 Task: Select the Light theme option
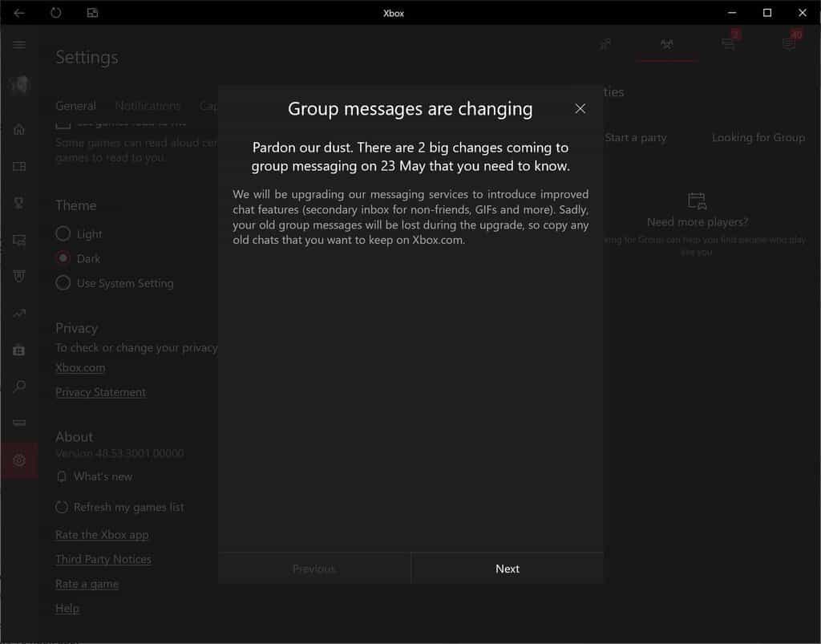pyautogui.click(x=79, y=234)
